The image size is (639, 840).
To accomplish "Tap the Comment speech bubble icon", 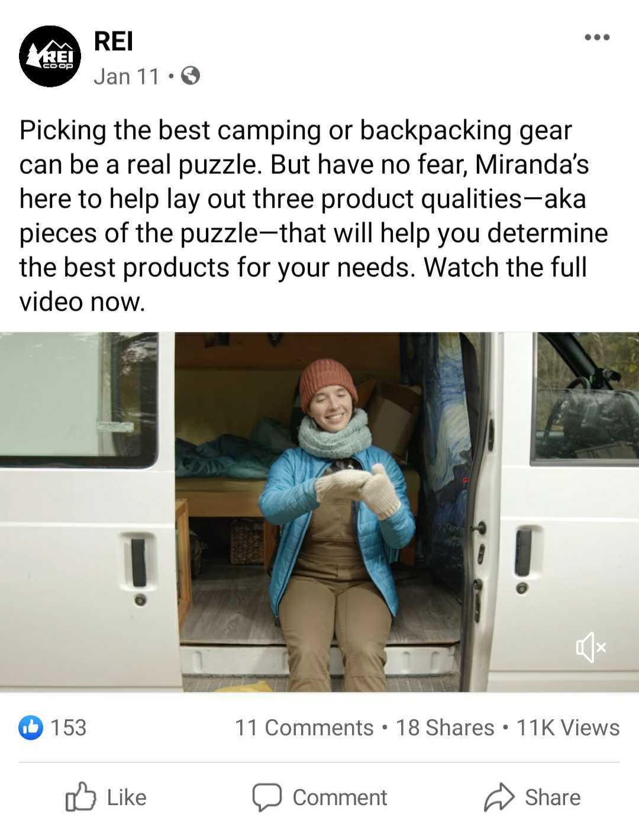I will click(266, 797).
